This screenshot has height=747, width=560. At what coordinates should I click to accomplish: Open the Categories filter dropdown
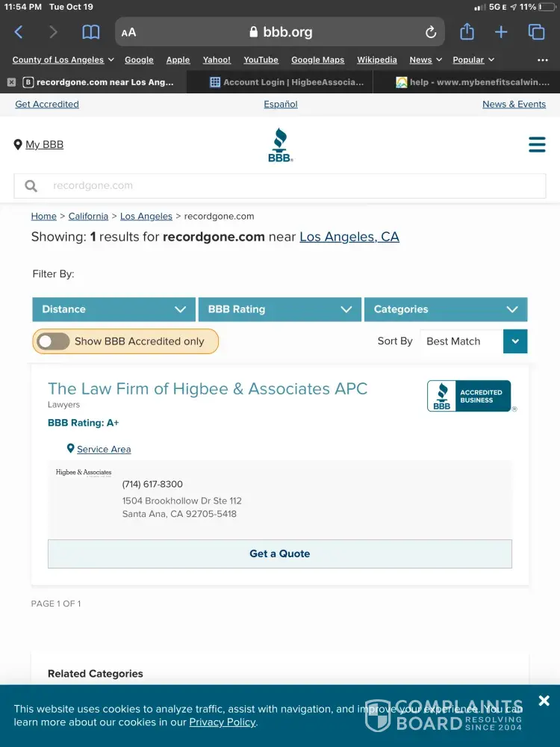(445, 309)
